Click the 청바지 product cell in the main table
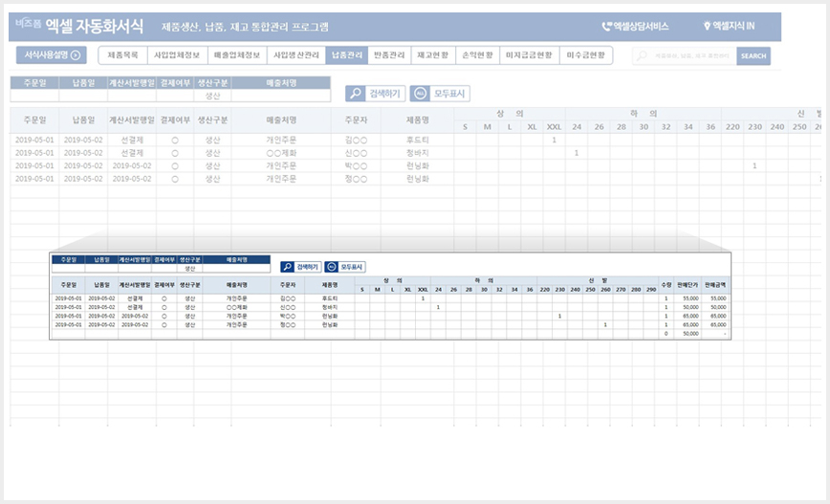Viewport: 830px width, 504px height. [418, 153]
